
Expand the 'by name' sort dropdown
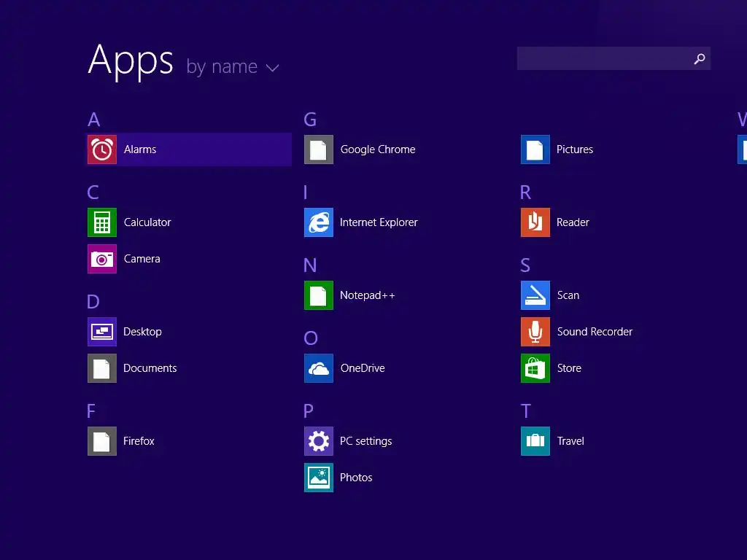[233, 66]
